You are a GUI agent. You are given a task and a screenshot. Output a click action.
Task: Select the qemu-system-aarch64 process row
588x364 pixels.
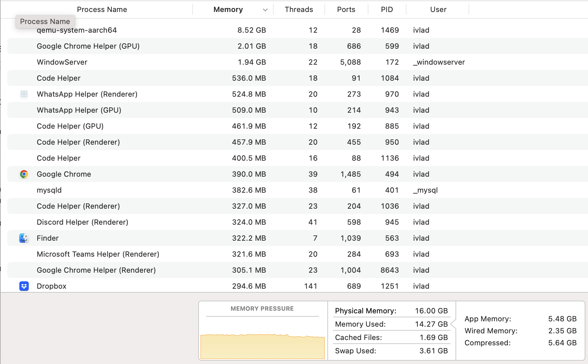click(x=298, y=30)
